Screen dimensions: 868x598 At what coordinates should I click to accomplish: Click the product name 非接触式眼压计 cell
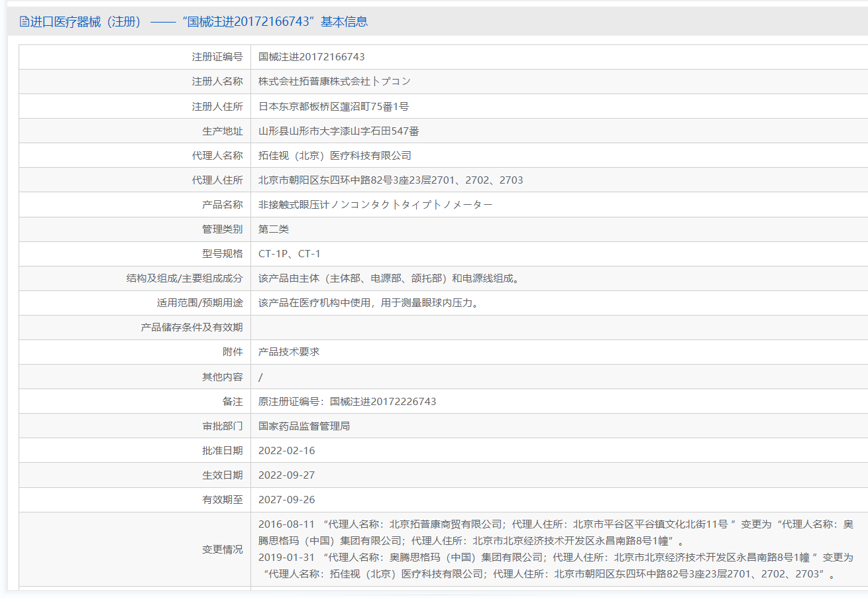click(x=371, y=204)
